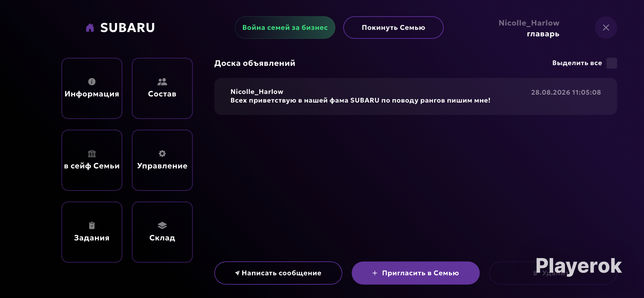Click the layers icon above Склад
The height and width of the screenshot is (298, 644).
tap(162, 226)
